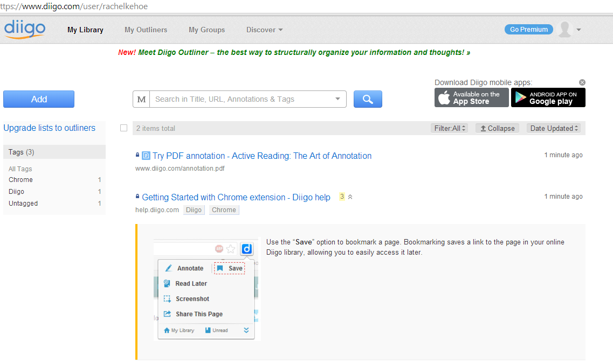Open the App Store download badge
613x364 pixels.
pos(472,97)
